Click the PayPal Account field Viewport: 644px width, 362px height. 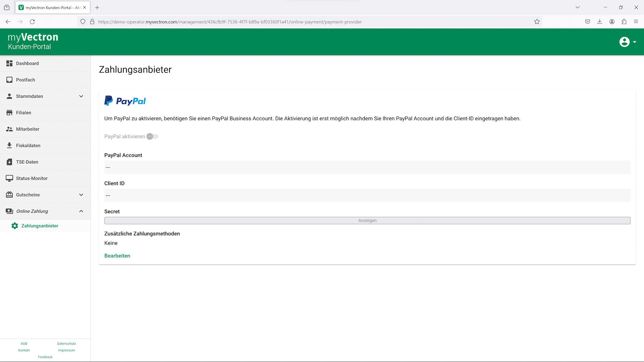pos(367,167)
